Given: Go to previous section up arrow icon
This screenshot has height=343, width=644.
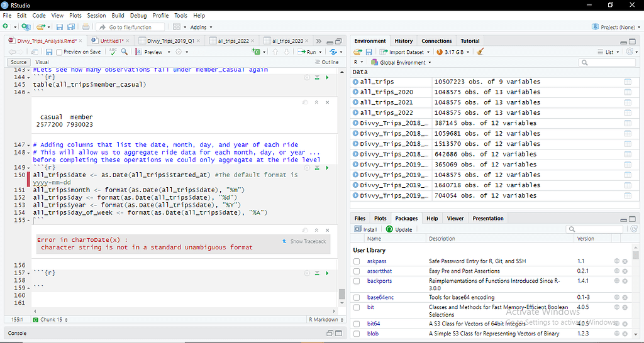Looking at the screenshot, I should click(275, 52).
